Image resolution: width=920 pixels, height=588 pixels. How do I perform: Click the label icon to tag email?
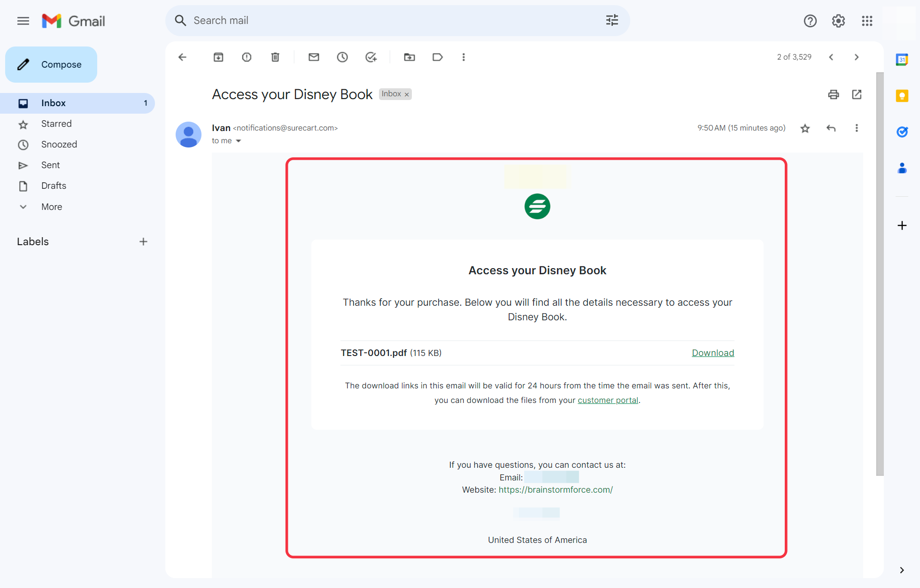coord(437,57)
